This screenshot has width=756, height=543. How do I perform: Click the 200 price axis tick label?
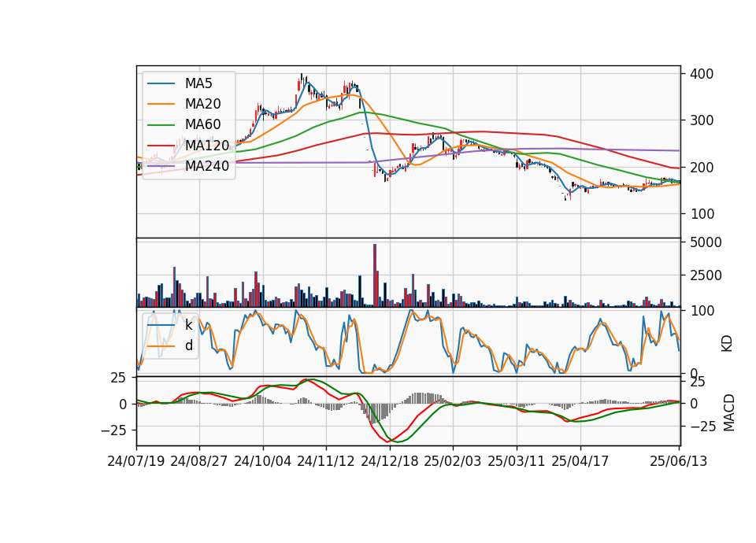tap(702, 167)
